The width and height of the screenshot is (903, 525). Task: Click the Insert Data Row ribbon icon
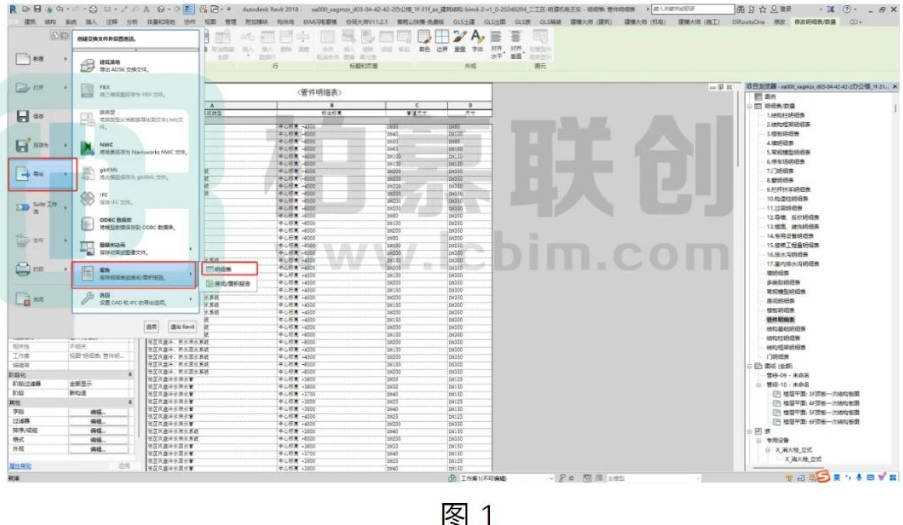click(268, 44)
